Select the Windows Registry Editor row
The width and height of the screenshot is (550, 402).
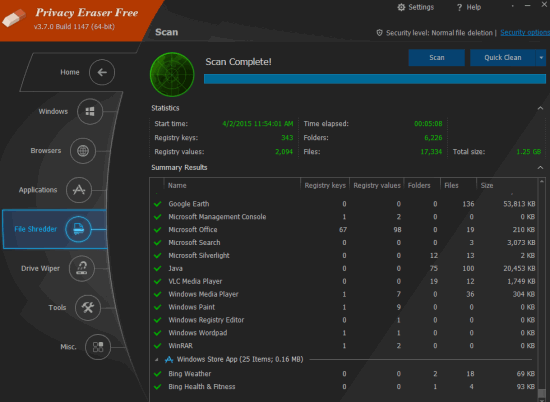pyautogui.click(x=344, y=320)
